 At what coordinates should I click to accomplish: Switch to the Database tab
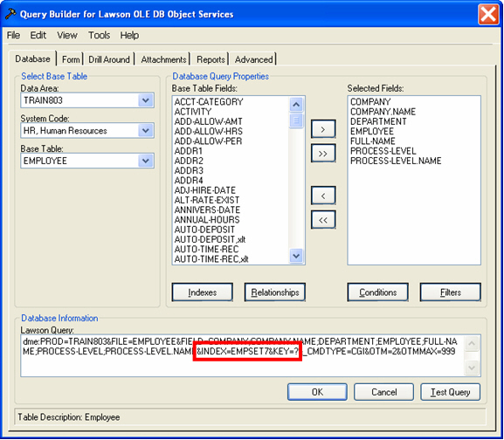point(32,59)
